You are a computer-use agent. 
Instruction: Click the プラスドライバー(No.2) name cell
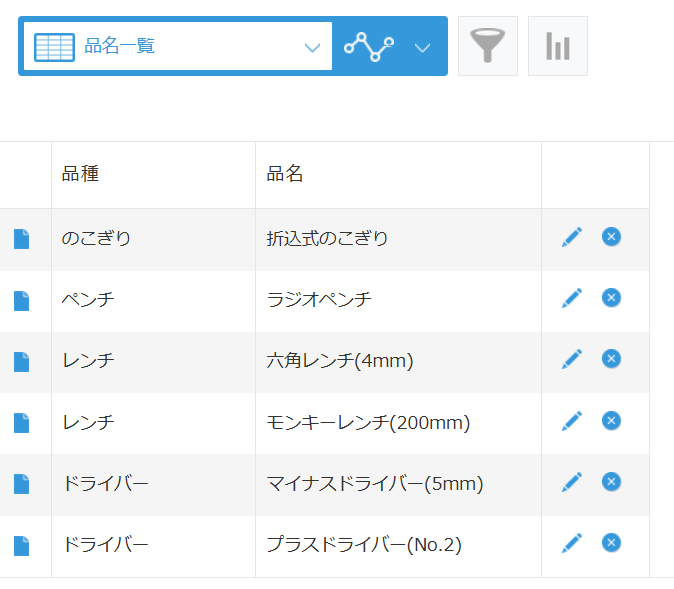coord(398,546)
